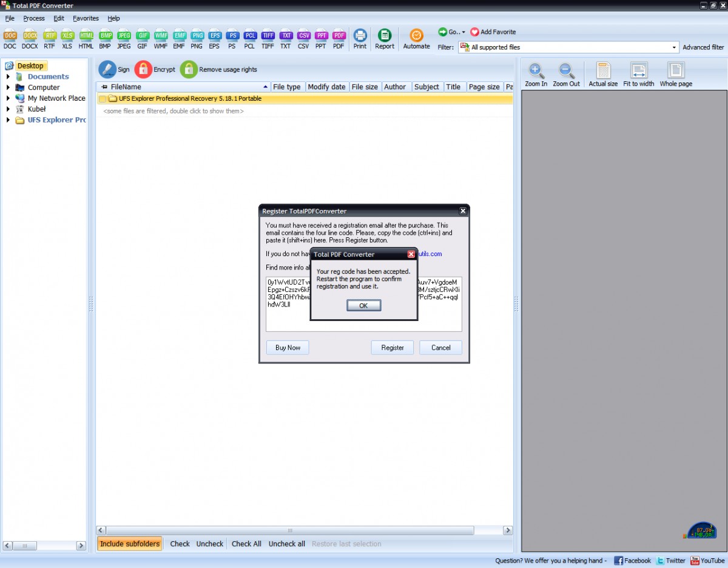Expand the Computer tree node
The height and width of the screenshot is (568, 728).
8,88
